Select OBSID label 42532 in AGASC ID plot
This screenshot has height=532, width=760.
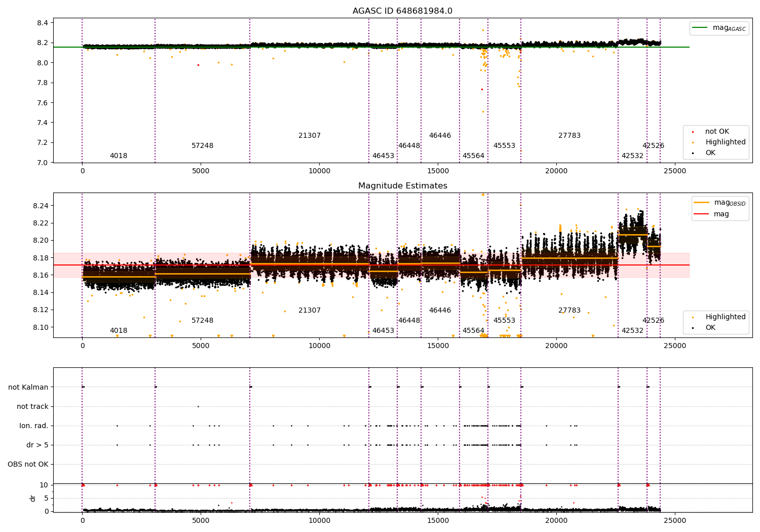tap(632, 156)
